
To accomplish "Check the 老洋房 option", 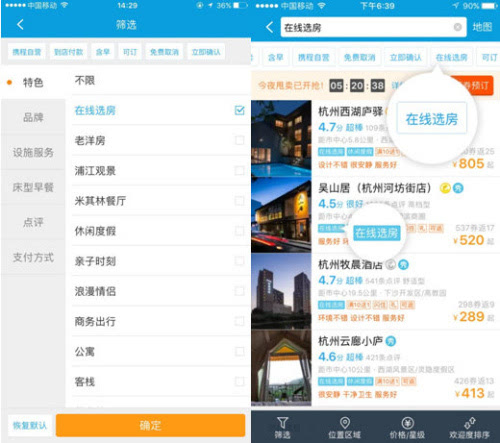I will [x=240, y=140].
